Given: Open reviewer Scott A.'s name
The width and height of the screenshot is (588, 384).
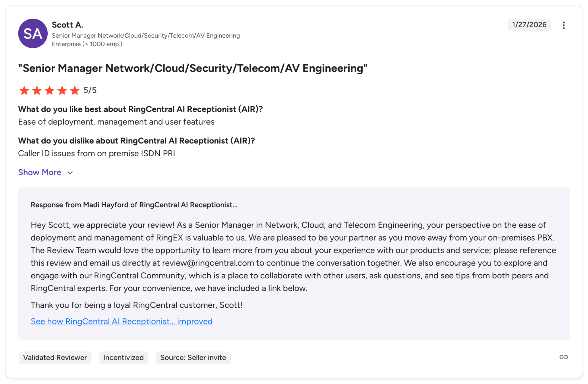Looking at the screenshot, I should tap(67, 25).
